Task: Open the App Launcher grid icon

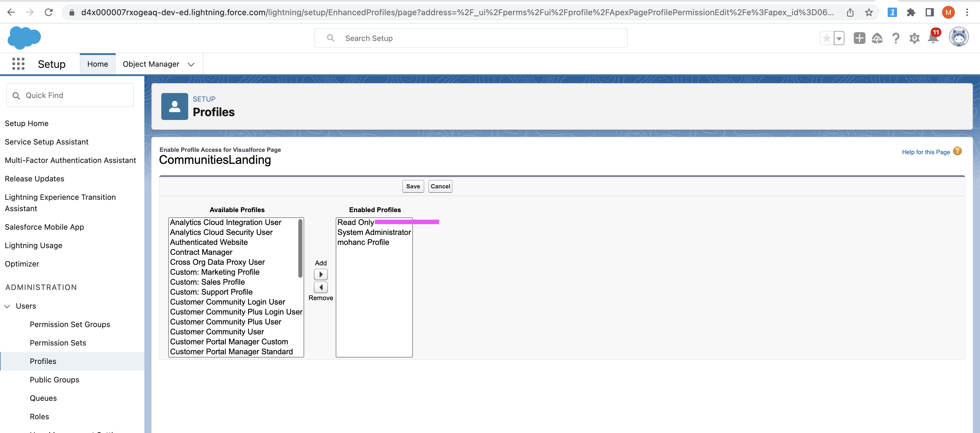Action: tap(18, 64)
